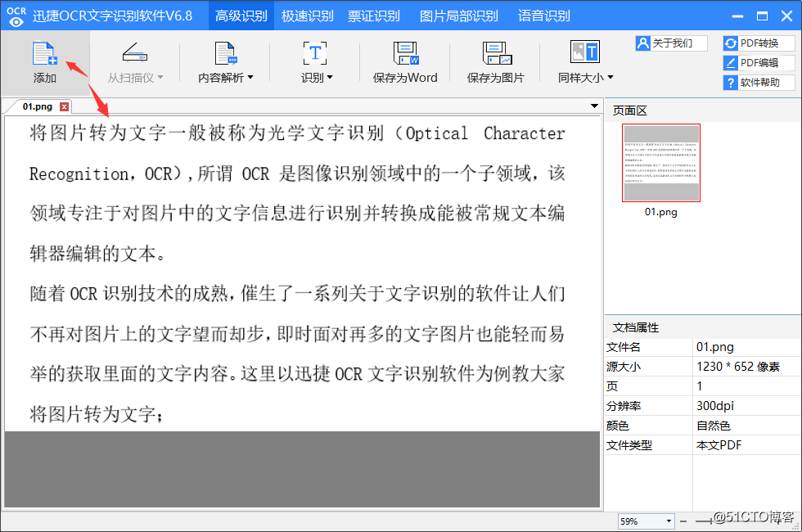
Task: Click the 文件类型 property label
Action: pyautogui.click(x=629, y=445)
